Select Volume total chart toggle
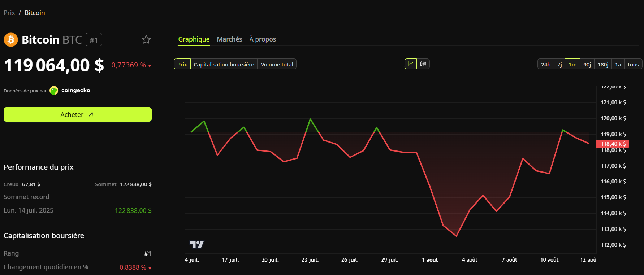Image resolution: width=644 pixels, height=275 pixels. click(x=277, y=64)
